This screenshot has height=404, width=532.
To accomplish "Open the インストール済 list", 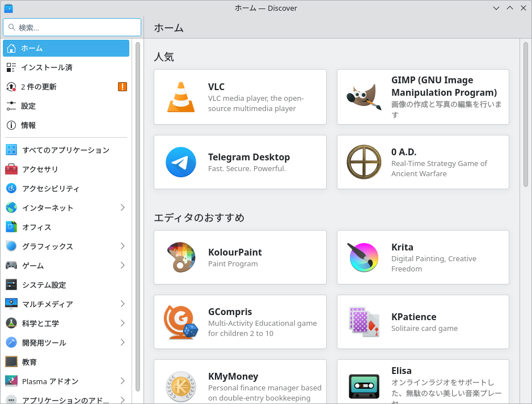I will click(66, 67).
